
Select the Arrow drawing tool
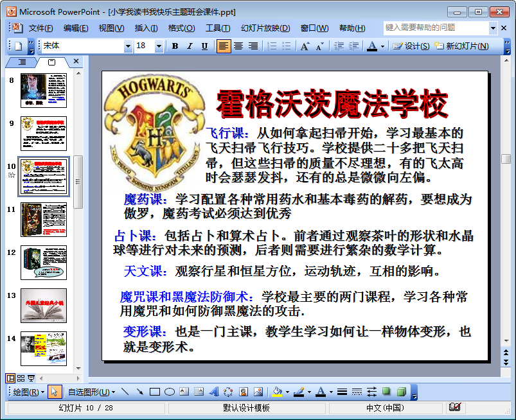point(140,392)
